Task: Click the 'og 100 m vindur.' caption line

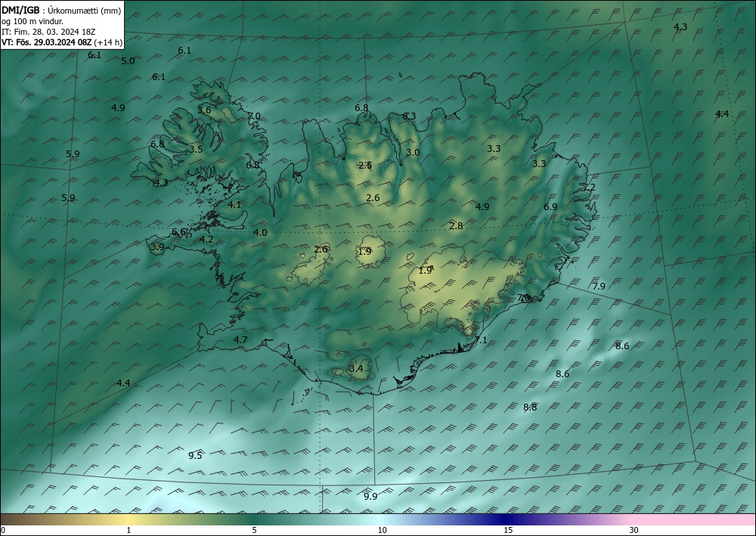Action: [x=33, y=21]
